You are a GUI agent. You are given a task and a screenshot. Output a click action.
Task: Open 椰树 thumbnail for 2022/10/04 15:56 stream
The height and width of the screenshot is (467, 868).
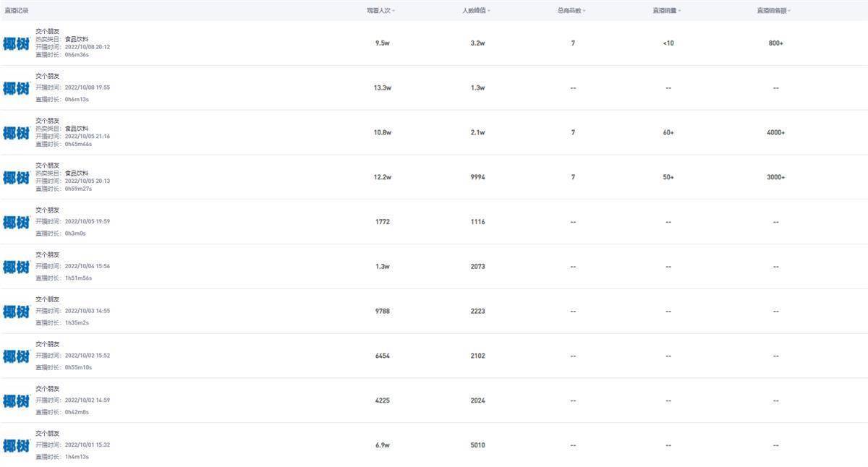pyautogui.click(x=16, y=267)
